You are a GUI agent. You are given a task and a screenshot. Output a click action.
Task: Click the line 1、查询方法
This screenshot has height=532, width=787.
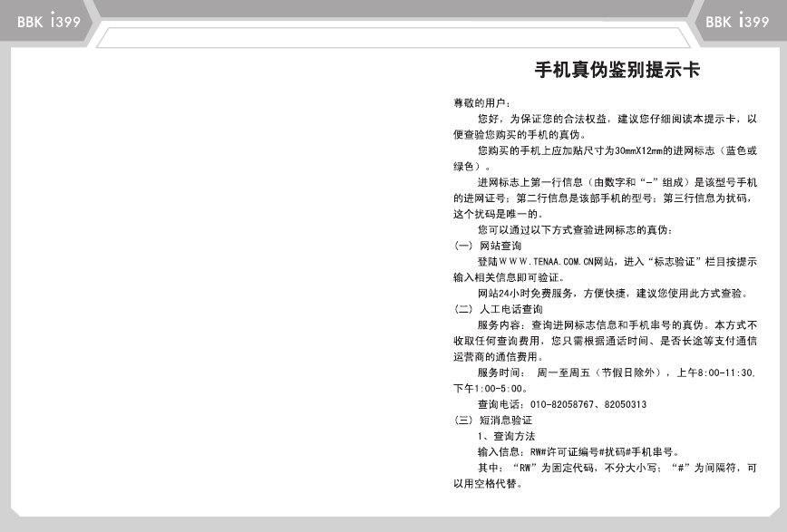[x=507, y=436]
